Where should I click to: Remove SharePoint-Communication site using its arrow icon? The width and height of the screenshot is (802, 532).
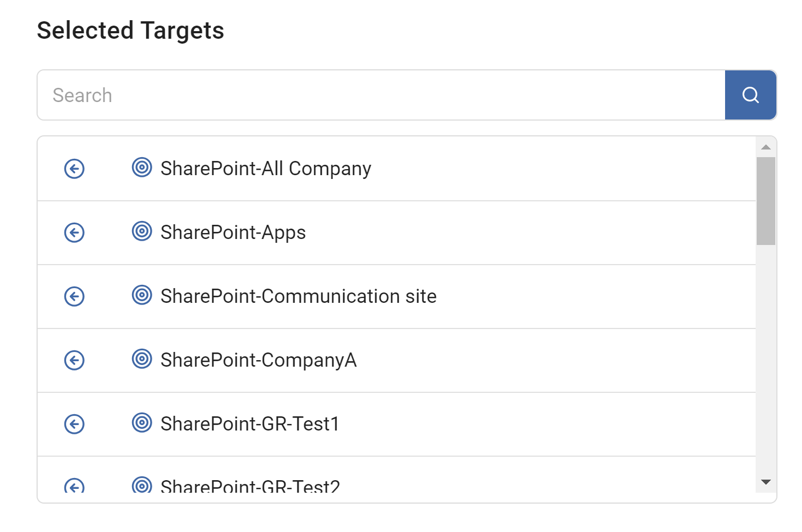[x=74, y=296]
